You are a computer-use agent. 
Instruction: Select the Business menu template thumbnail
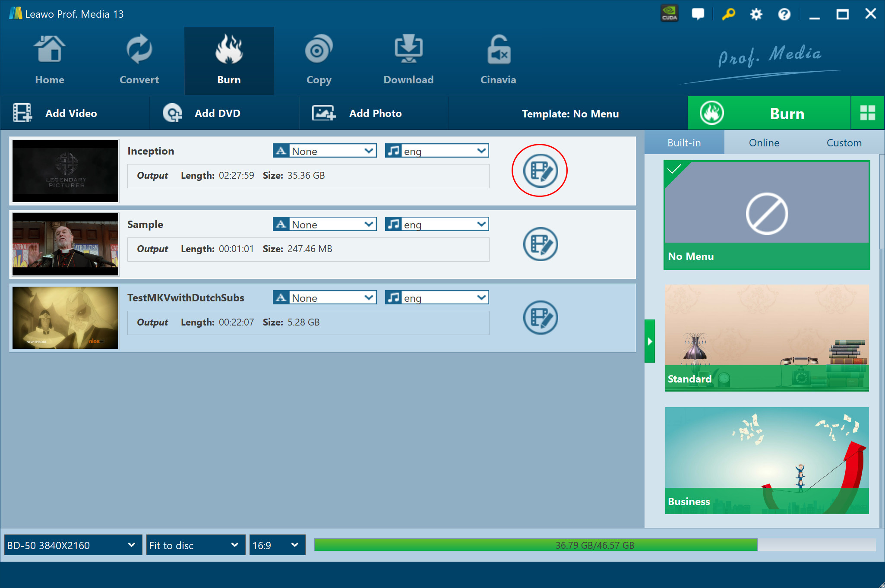[x=767, y=460]
